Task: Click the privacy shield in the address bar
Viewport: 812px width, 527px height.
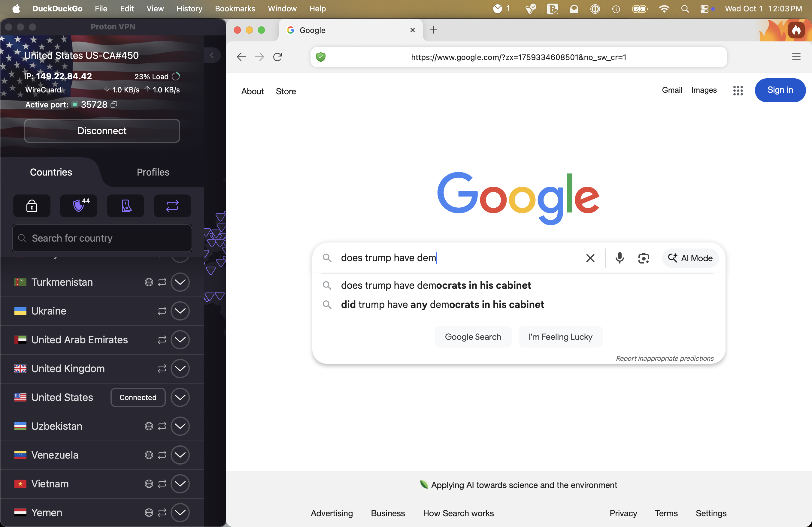Action: pos(321,57)
